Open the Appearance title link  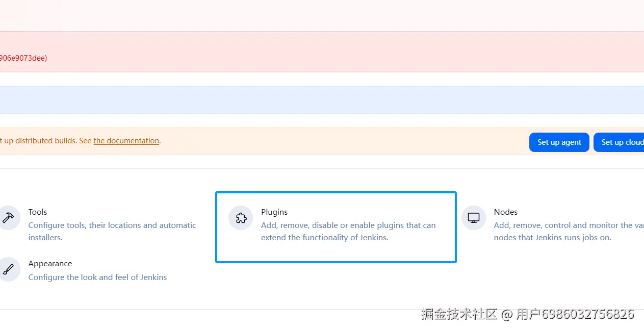[50, 264]
